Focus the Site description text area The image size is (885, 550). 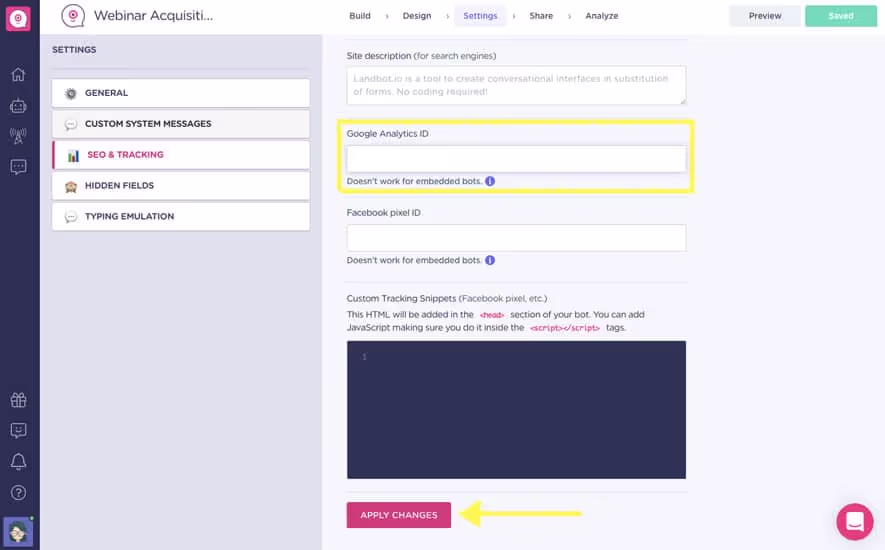(x=516, y=85)
